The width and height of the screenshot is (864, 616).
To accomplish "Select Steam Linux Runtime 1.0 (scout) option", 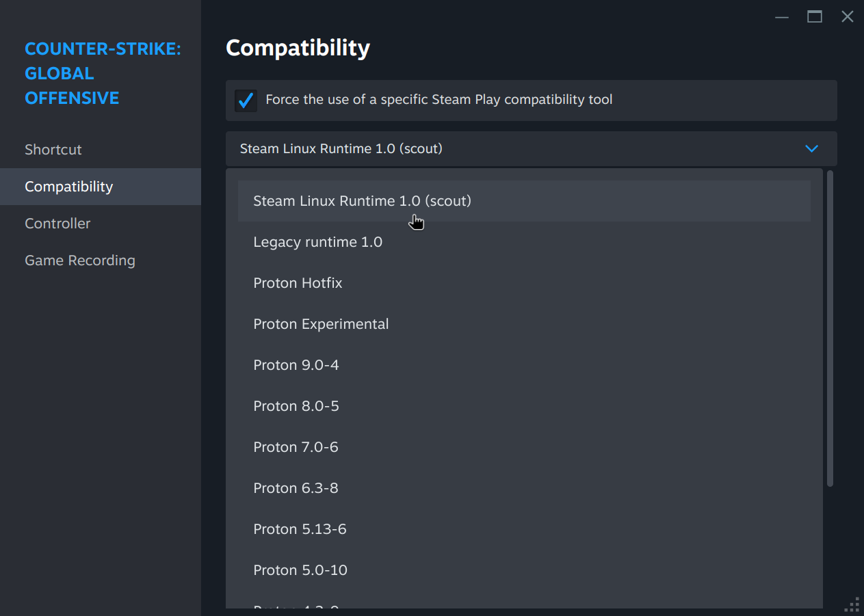I will [524, 201].
